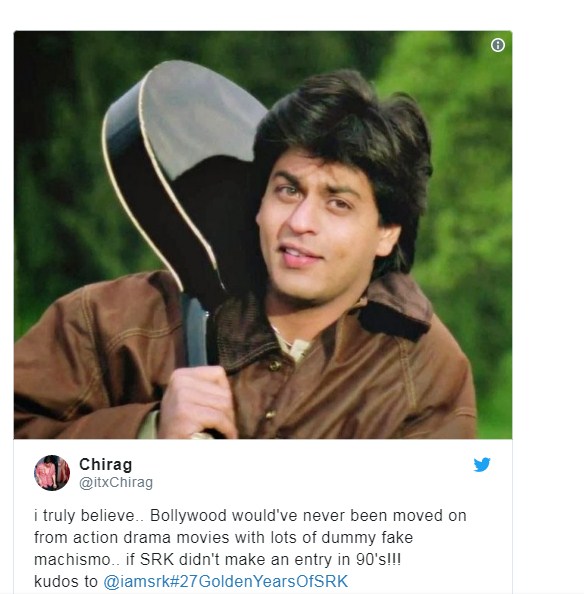This screenshot has height=594, width=584.
Task: Open Chirag's round profile avatar
Action: tap(52, 473)
